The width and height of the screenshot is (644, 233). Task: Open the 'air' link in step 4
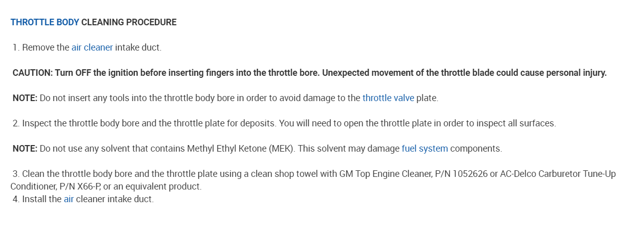pos(69,199)
